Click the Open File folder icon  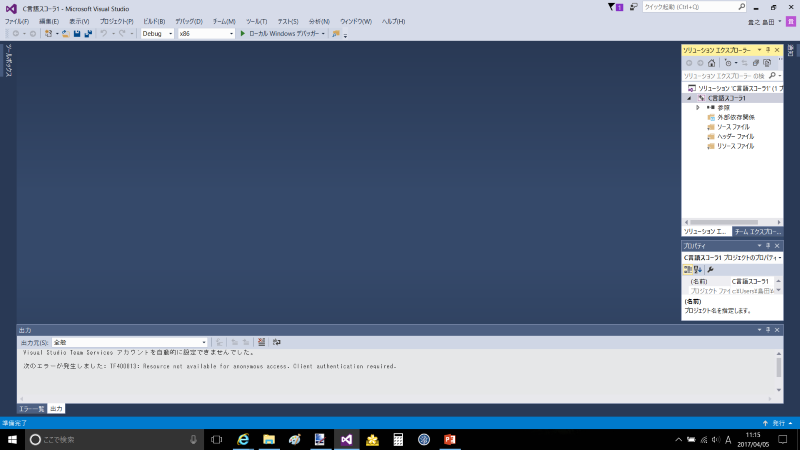(x=66, y=34)
